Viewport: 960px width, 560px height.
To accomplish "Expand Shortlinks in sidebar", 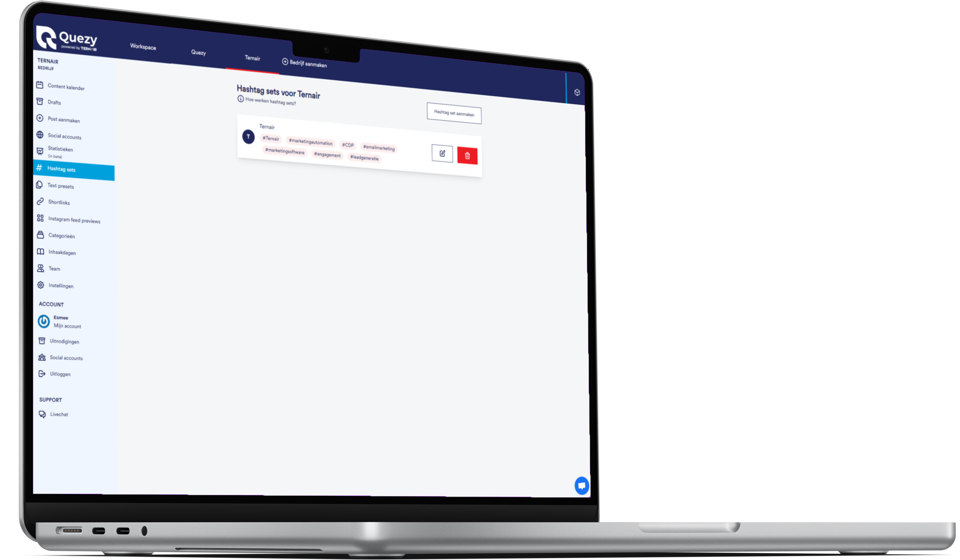I will [x=59, y=201].
